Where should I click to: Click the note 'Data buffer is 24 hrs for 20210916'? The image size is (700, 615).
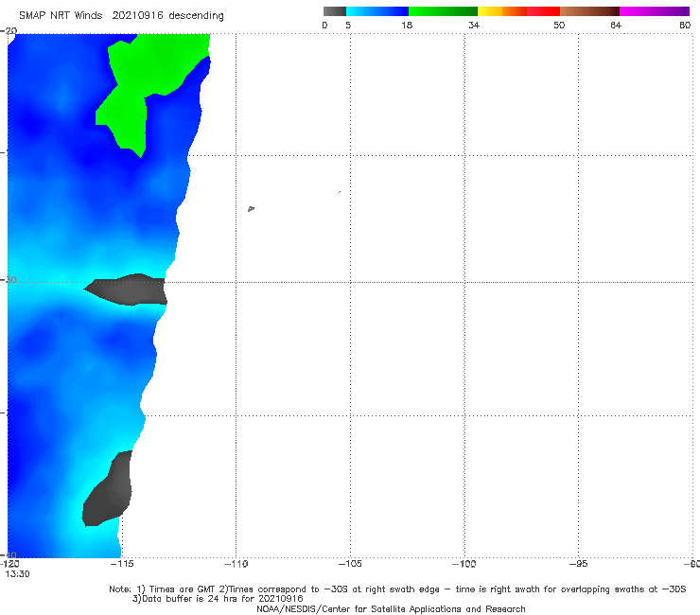(222, 599)
